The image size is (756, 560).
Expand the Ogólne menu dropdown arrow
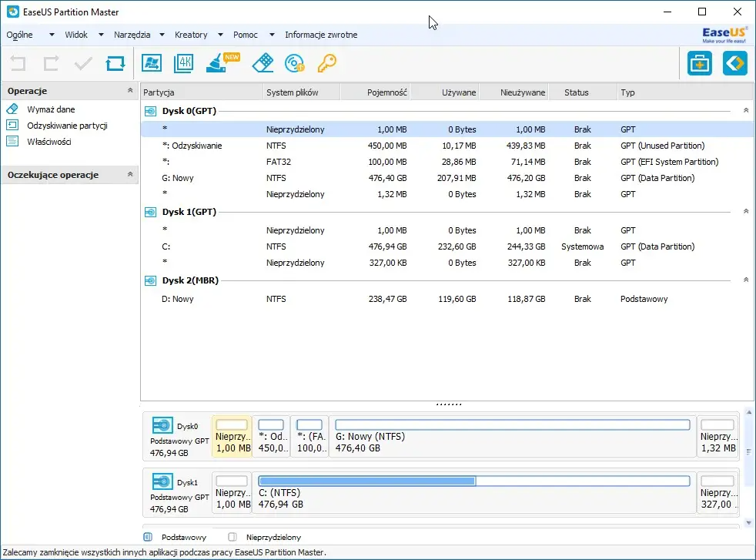[52, 35]
